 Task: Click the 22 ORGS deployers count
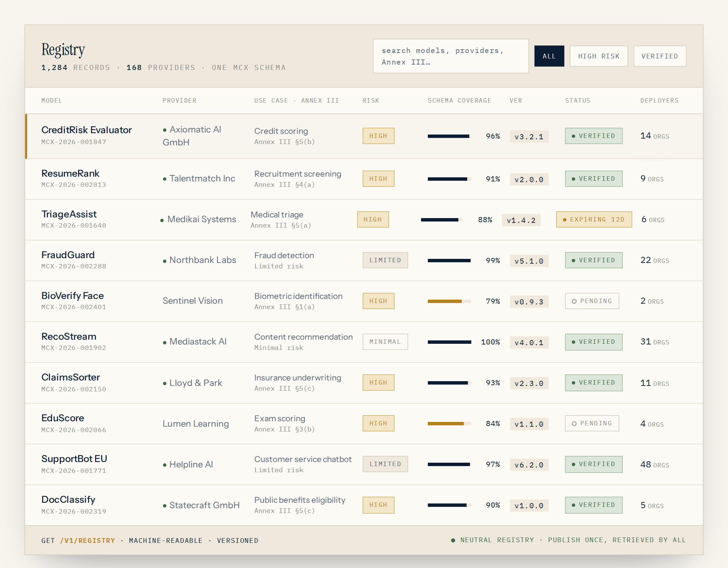(655, 260)
